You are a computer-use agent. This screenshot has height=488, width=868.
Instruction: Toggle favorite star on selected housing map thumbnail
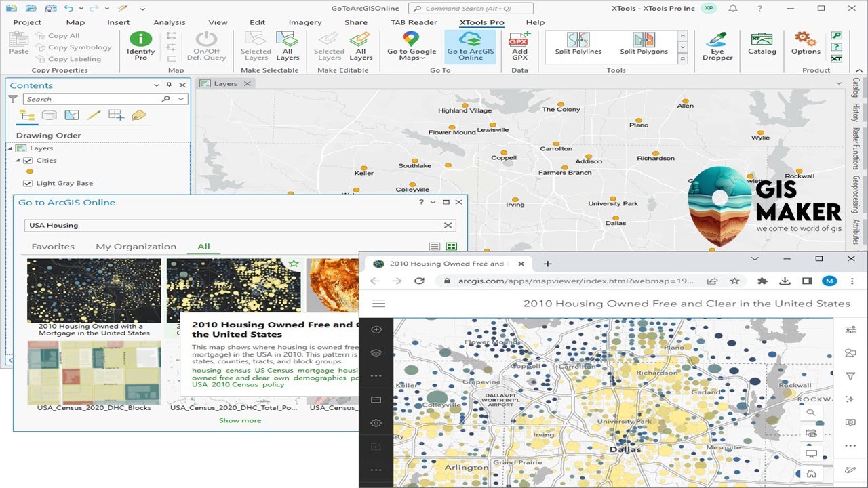[294, 263]
